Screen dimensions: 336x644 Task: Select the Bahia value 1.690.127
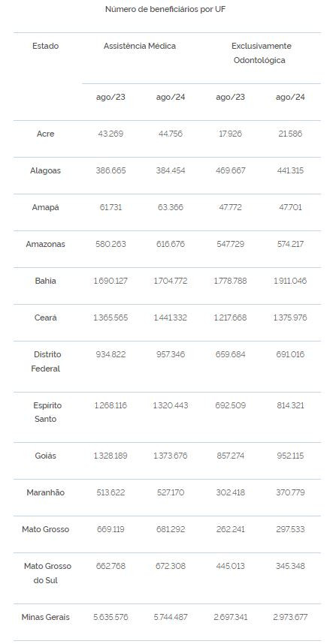(x=110, y=281)
